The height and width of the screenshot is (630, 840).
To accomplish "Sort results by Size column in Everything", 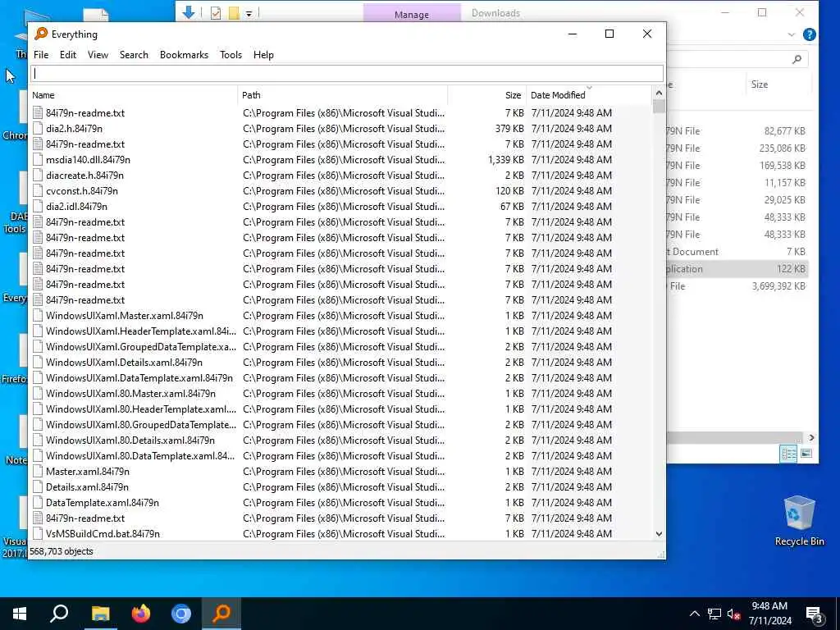I will [x=487, y=95].
